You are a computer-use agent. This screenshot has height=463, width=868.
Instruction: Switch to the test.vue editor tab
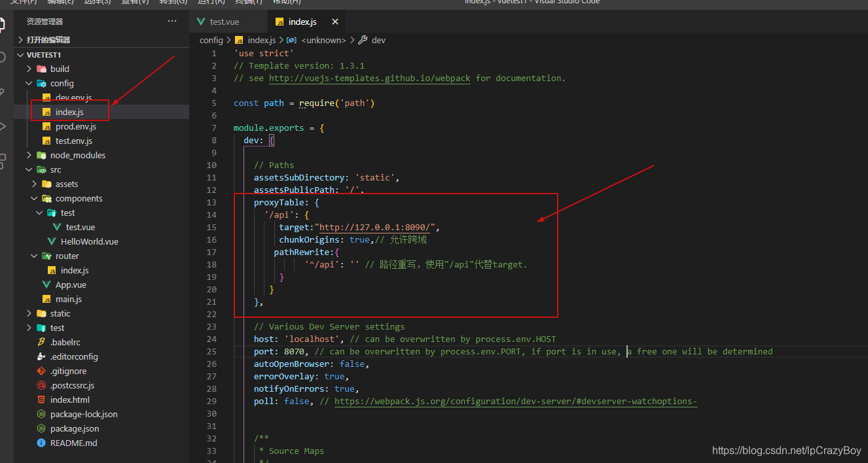tap(225, 22)
